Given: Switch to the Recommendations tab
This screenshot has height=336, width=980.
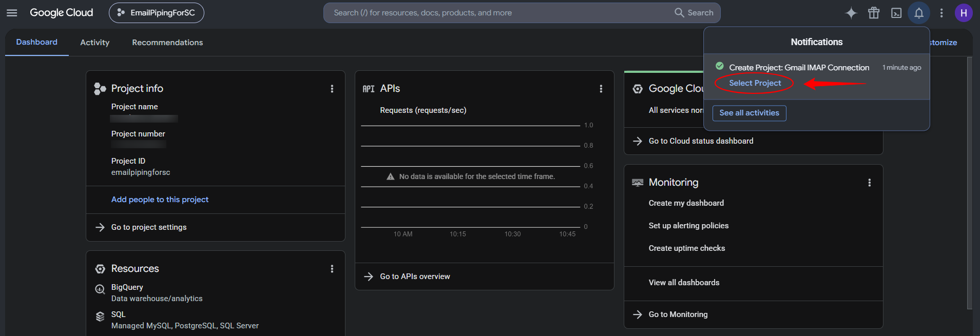Looking at the screenshot, I should click(x=167, y=43).
